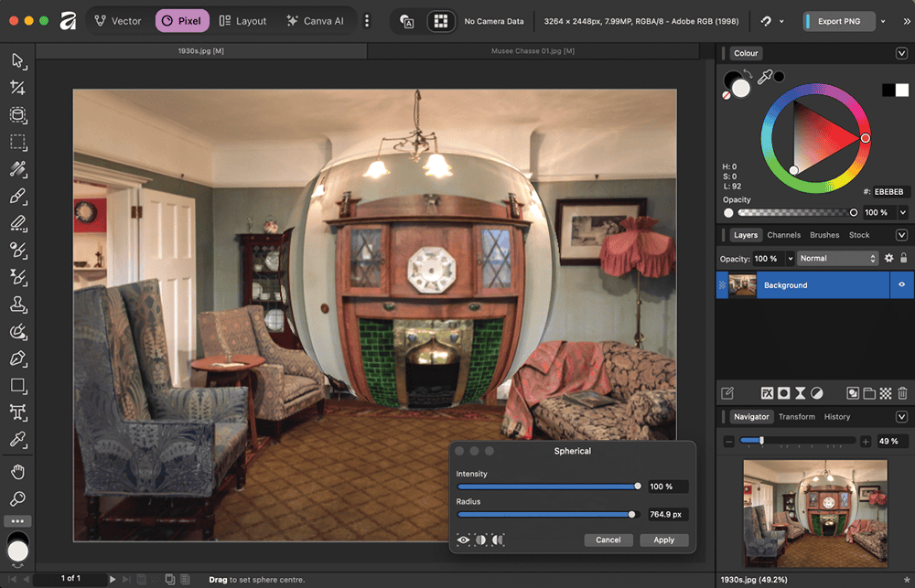
Task: Apply the Spherical filter
Action: [663, 540]
